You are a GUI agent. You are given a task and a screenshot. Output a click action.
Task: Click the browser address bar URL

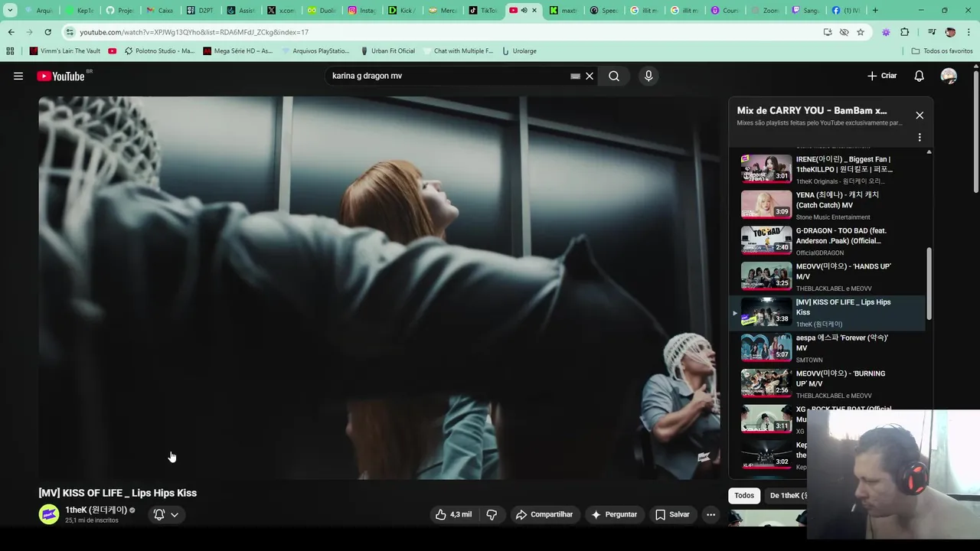pyautogui.click(x=194, y=32)
